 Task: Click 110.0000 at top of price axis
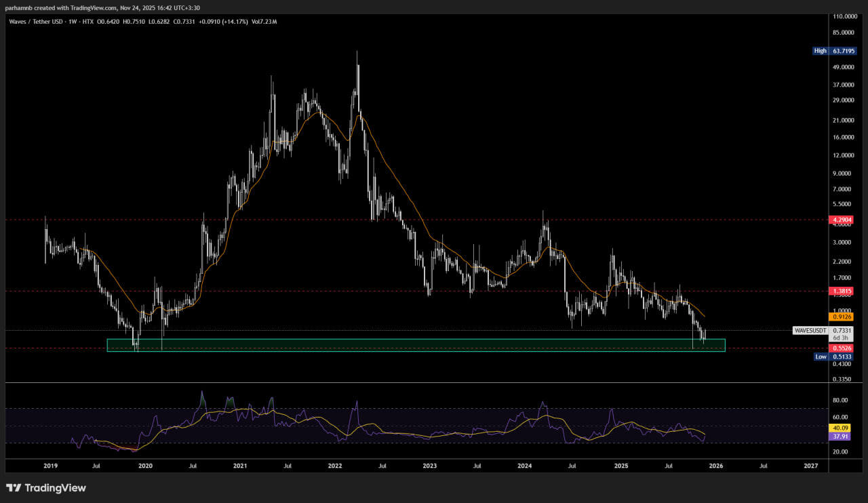(x=842, y=16)
